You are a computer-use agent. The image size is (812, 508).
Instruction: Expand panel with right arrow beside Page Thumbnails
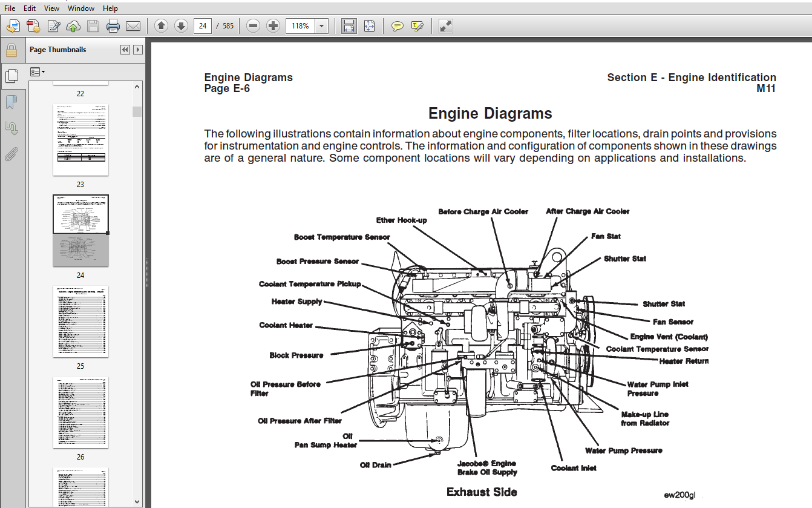click(138, 50)
